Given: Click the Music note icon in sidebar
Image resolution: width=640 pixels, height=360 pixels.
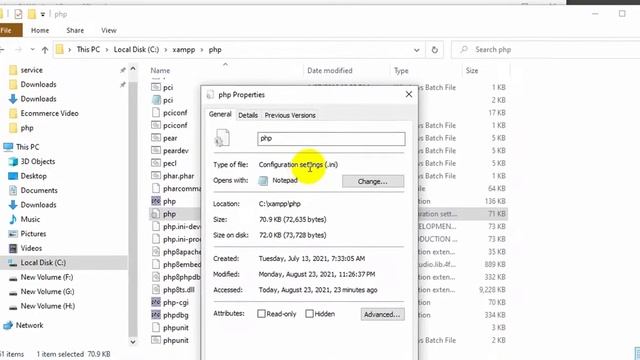Looking at the screenshot, I should click(x=13, y=220).
